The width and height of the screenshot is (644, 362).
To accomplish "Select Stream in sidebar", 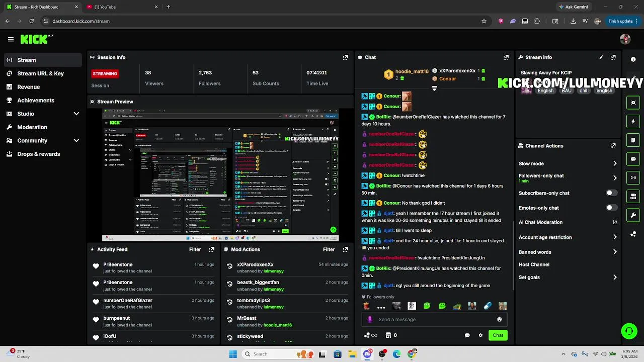I will (x=42, y=60).
